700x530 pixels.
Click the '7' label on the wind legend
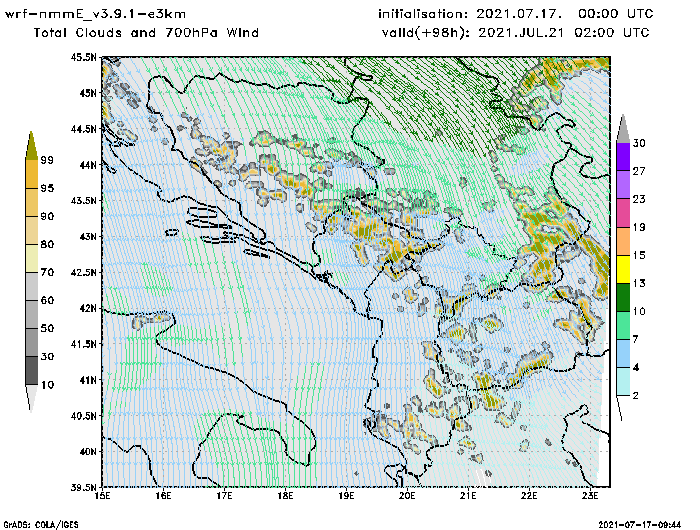(x=636, y=339)
